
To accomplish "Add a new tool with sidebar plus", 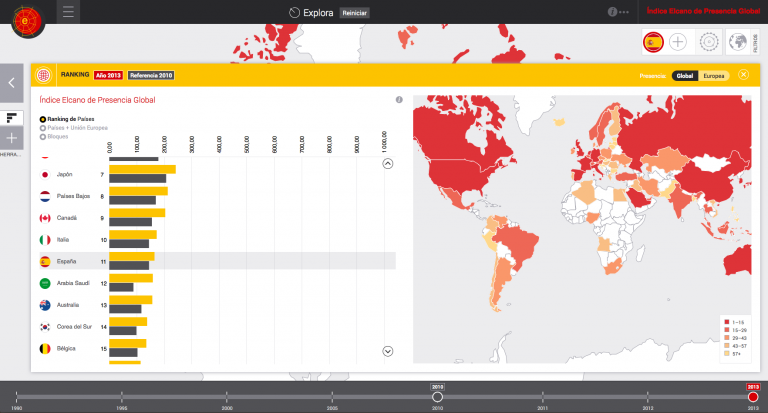I will 12,138.
